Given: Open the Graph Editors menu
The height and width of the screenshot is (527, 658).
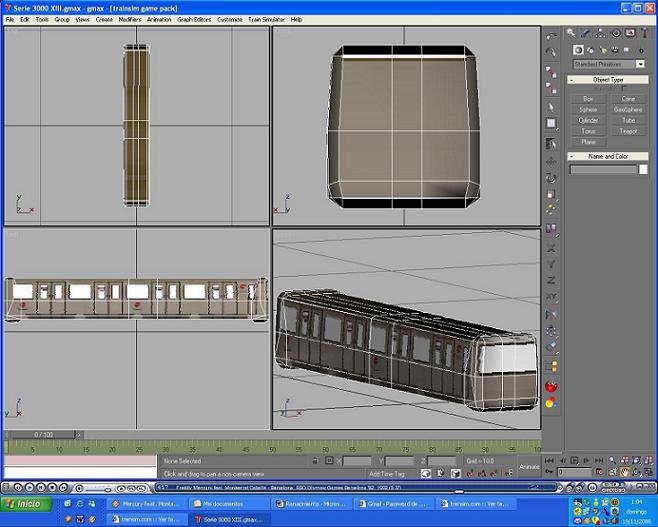Looking at the screenshot, I should [194, 19].
